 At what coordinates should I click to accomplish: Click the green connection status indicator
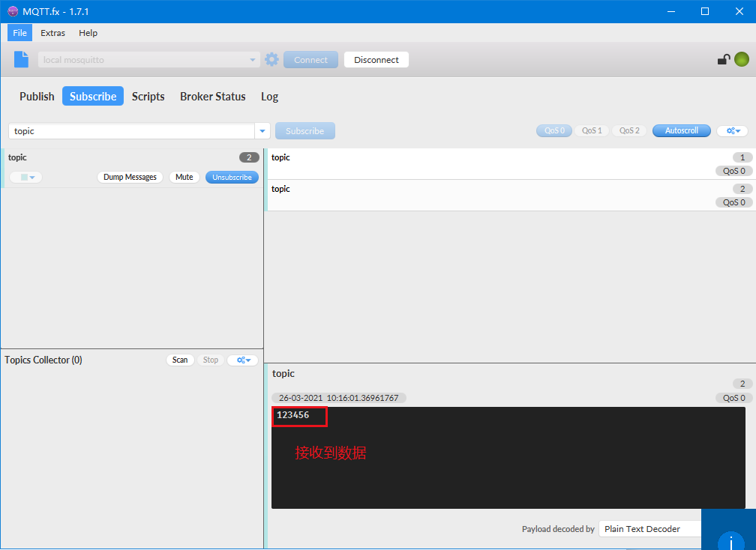(x=741, y=60)
